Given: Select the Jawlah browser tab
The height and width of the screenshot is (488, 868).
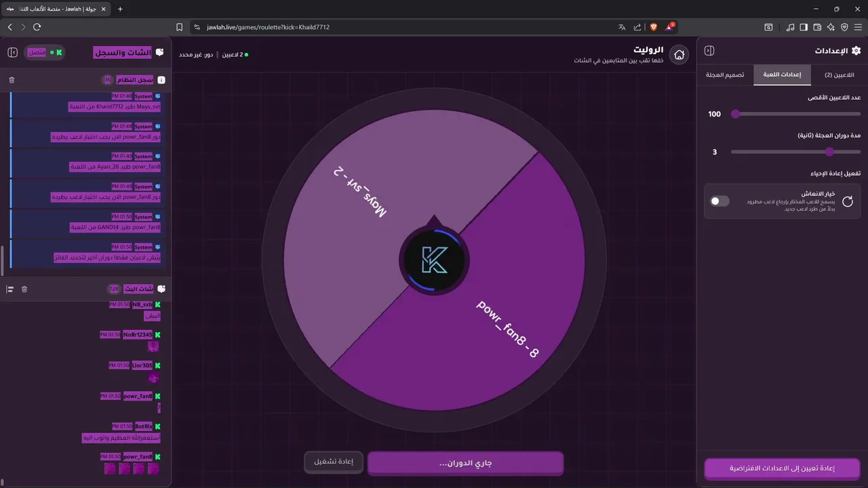Looking at the screenshot, I should coord(56,9).
